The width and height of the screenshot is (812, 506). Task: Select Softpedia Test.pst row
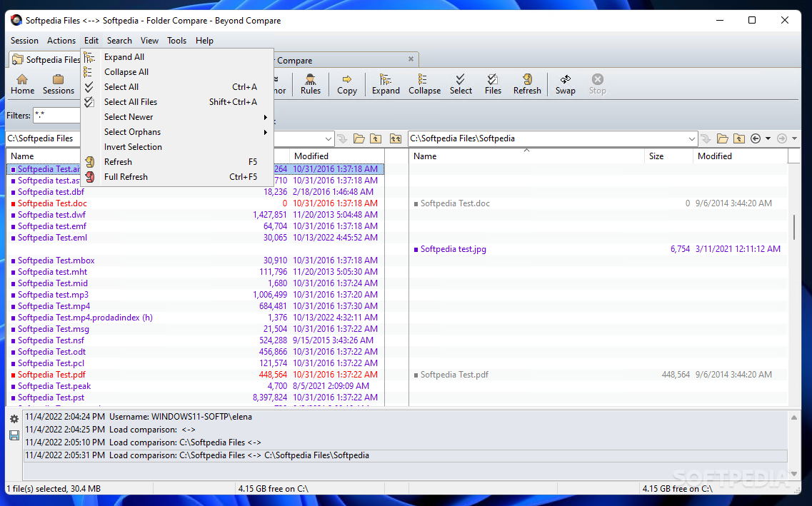point(195,398)
